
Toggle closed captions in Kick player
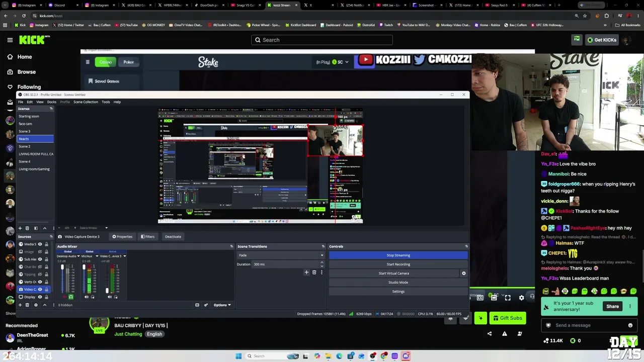point(480,298)
